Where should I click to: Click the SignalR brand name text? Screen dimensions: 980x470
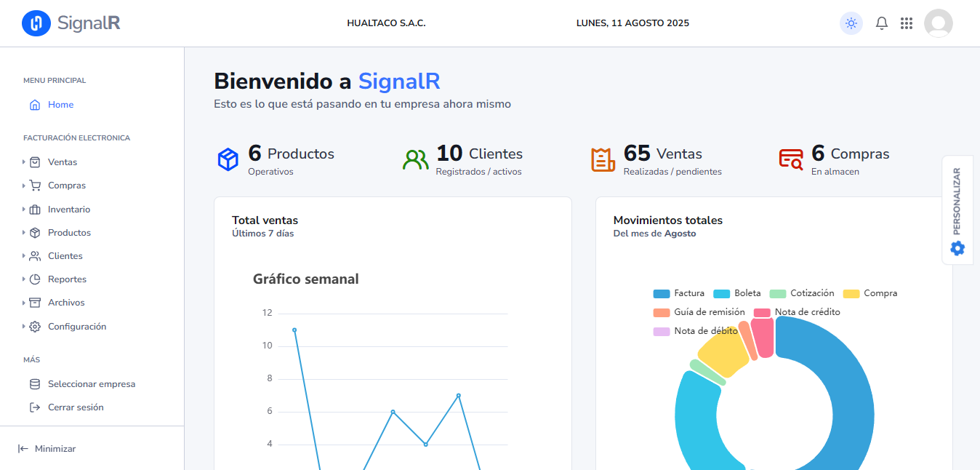(x=89, y=23)
